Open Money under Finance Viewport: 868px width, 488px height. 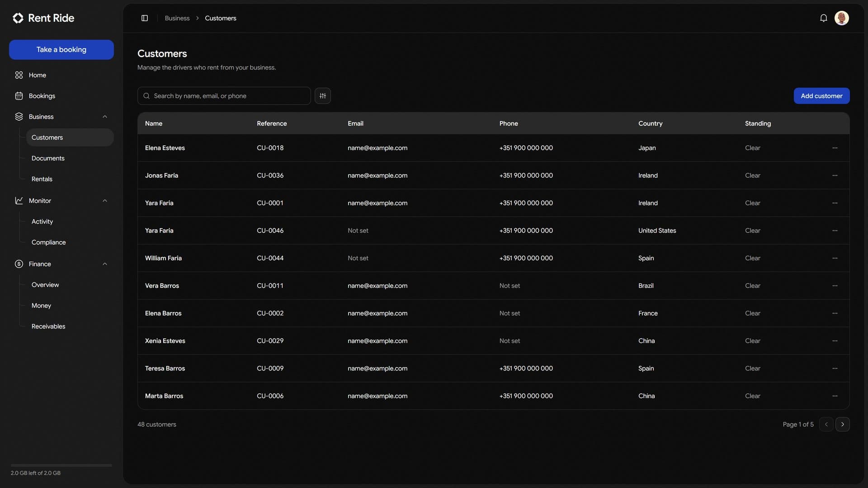(x=70, y=305)
